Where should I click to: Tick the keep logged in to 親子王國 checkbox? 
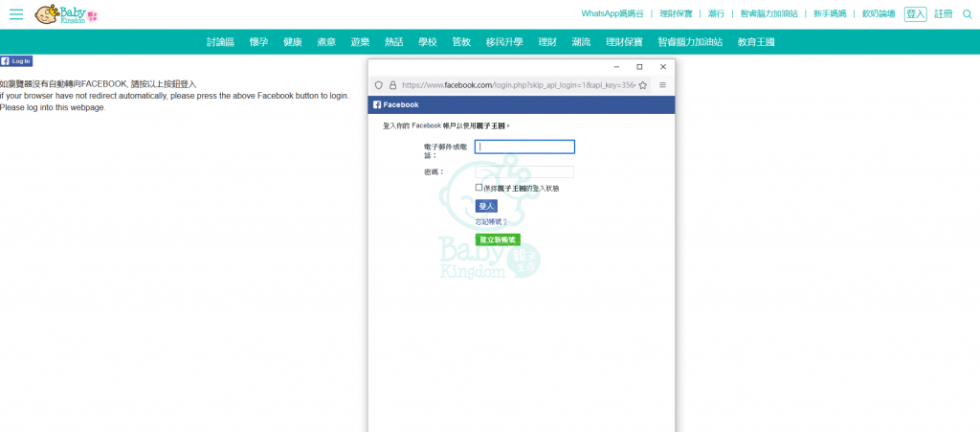tap(479, 187)
